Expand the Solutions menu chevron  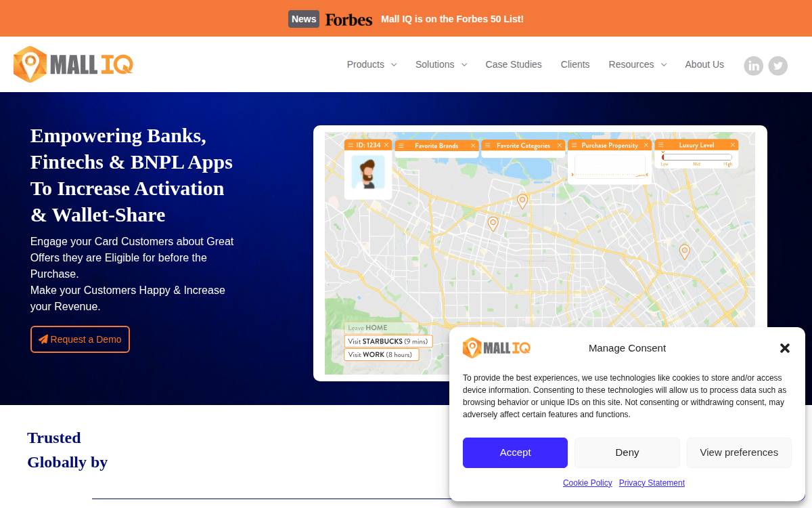464,65
